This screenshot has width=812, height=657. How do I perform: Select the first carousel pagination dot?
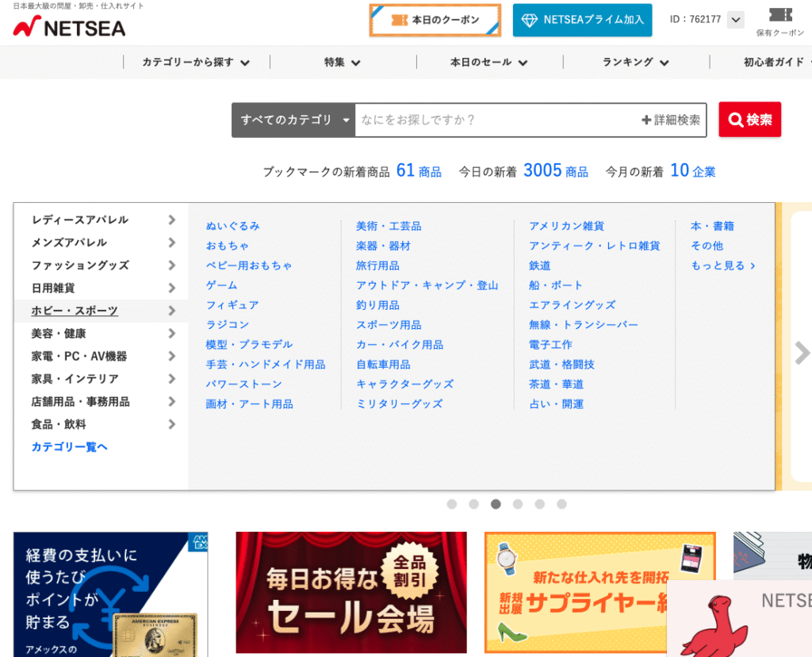tap(452, 504)
